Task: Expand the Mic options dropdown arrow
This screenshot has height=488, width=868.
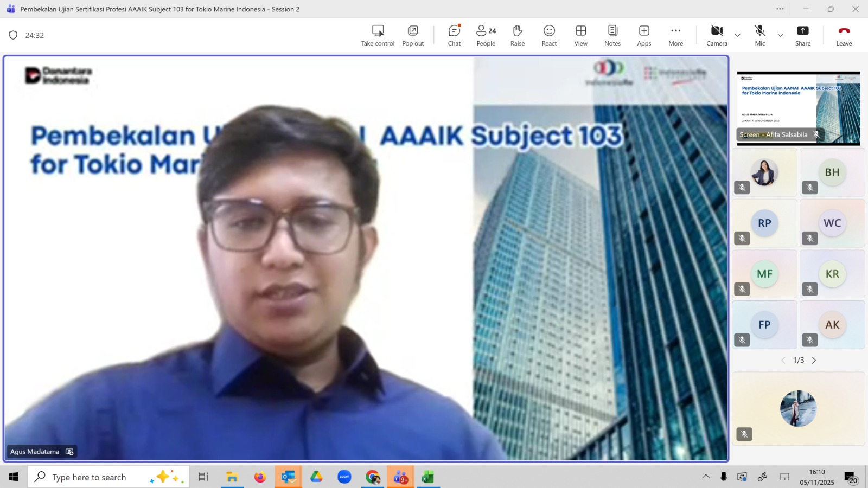Action: (x=780, y=35)
